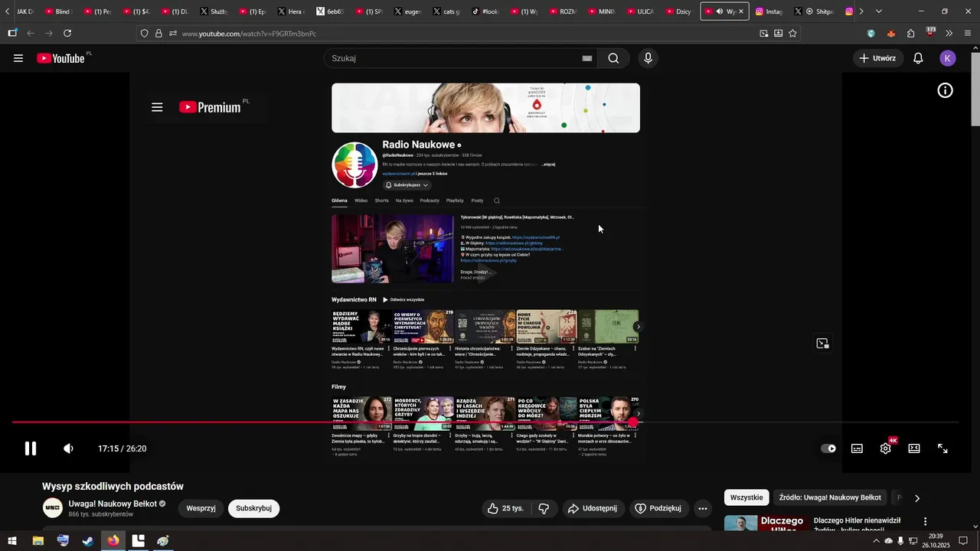
Task: Click the Udostępnij share button
Action: (x=591, y=508)
